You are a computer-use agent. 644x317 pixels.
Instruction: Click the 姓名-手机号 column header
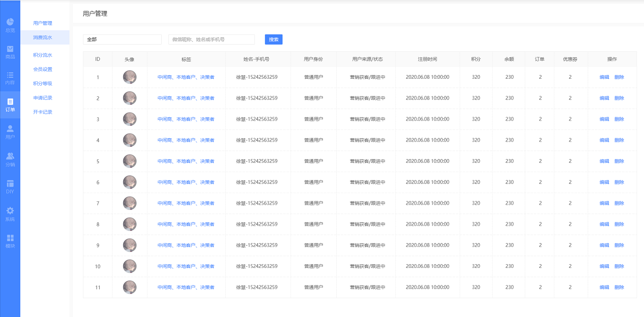257,59
